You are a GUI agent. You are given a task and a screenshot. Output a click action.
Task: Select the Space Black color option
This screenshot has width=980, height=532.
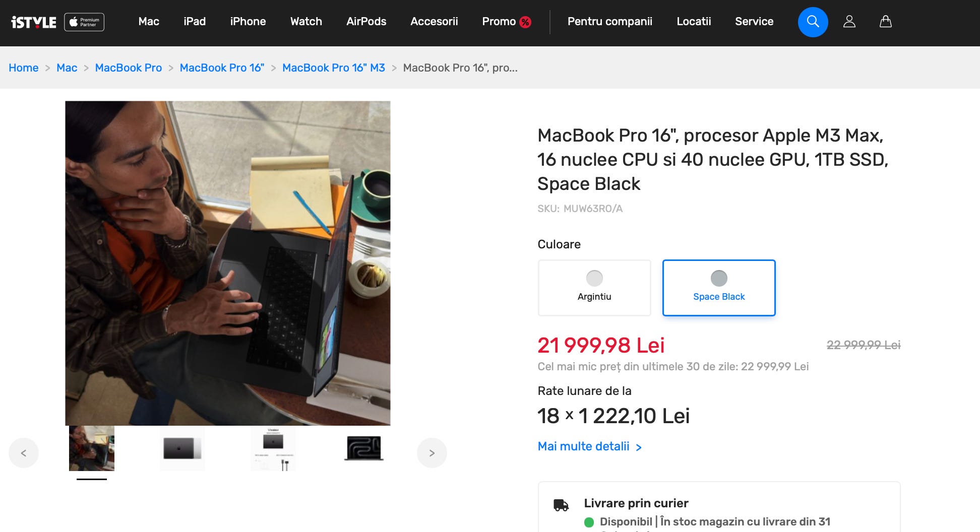point(719,288)
